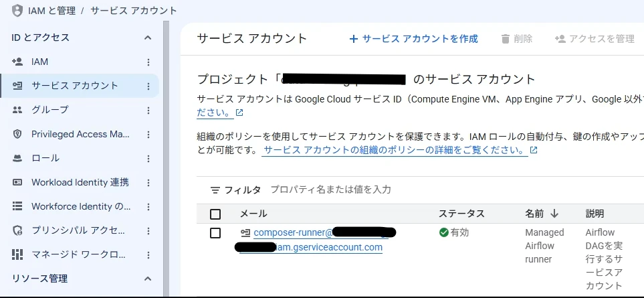The height and width of the screenshot is (298, 644).
Task: Click サービス アカウントを作成 button
Action: (x=413, y=39)
